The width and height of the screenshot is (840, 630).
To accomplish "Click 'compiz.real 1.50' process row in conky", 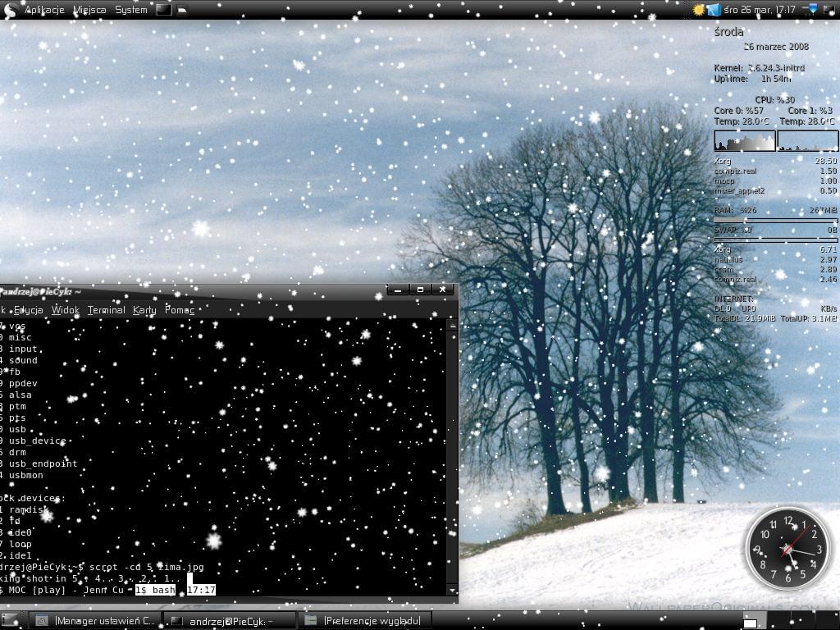I will [x=775, y=171].
